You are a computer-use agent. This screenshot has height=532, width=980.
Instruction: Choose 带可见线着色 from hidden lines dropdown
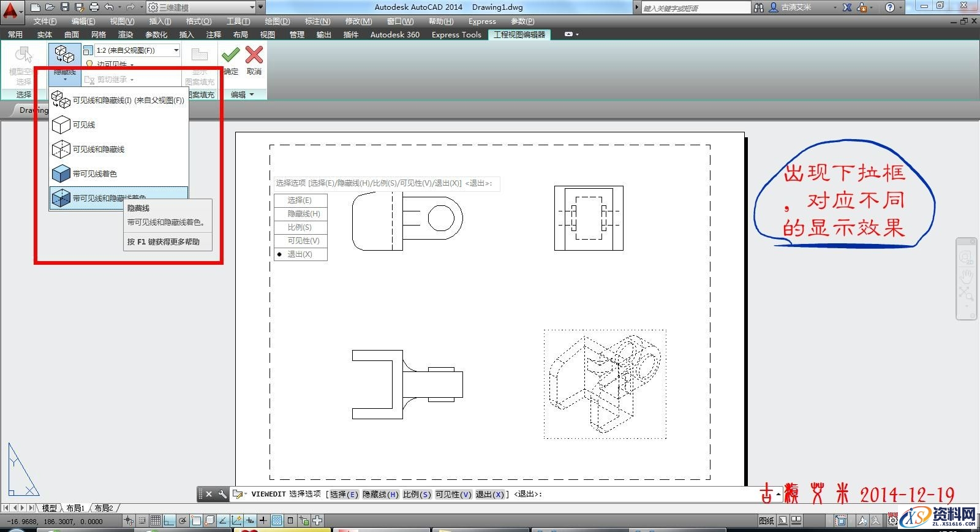tap(94, 174)
